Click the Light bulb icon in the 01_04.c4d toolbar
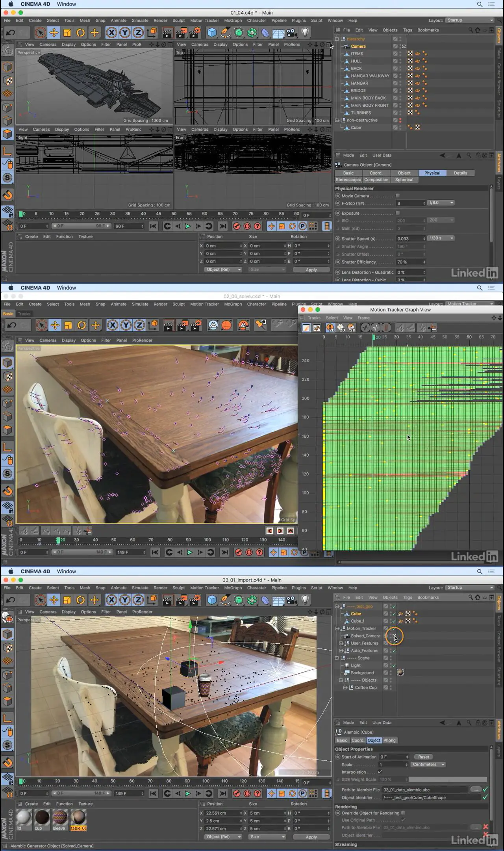The width and height of the screenshot is (504, 851). [x=305, y=32]
